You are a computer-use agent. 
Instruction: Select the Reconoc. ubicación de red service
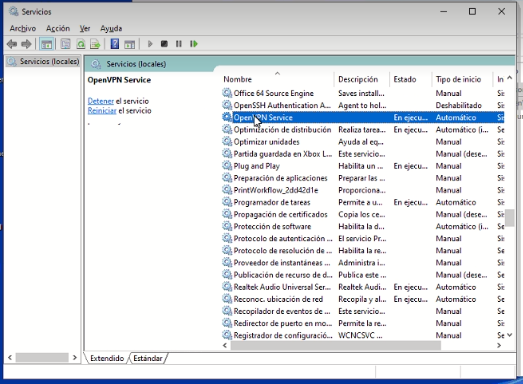point(363,299)
